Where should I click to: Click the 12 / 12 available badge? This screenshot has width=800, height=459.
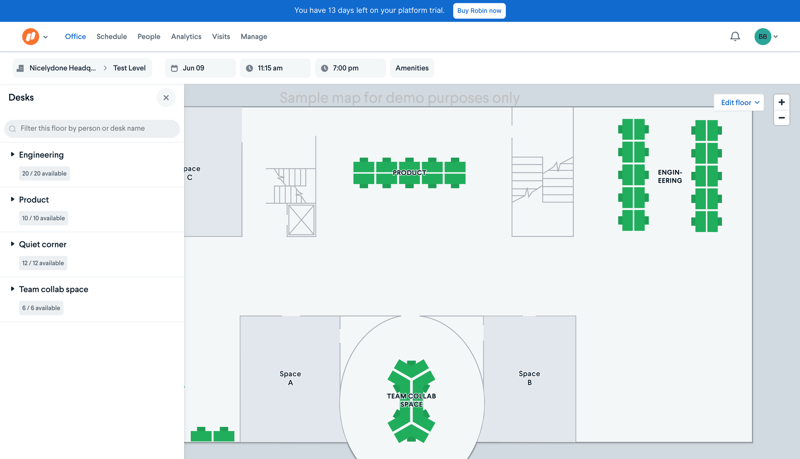coord(43,263)
